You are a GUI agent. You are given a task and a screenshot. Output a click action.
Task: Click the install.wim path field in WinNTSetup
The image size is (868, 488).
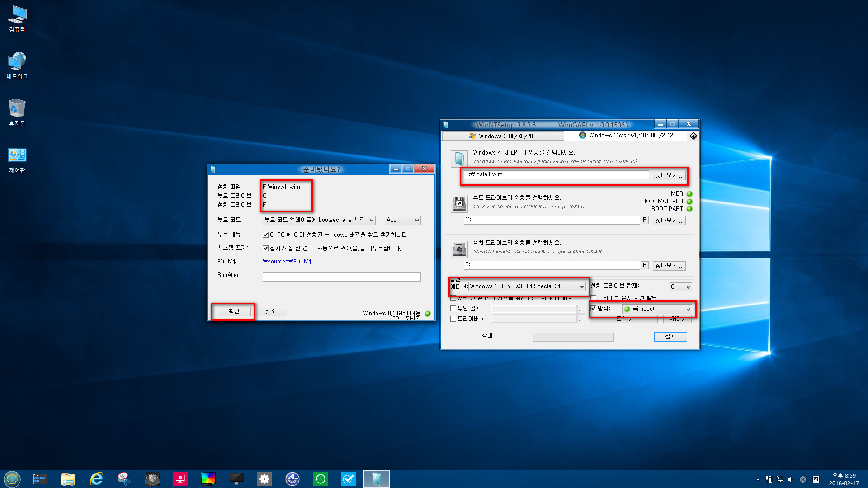[557, 175]
